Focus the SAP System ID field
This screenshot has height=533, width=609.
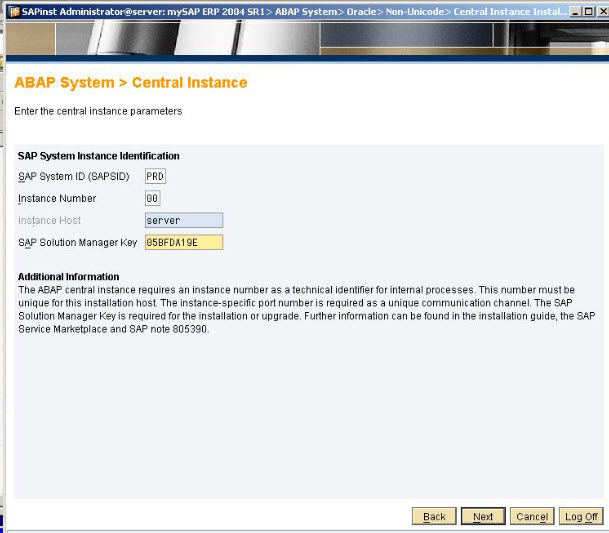pyautogui.click(x=155, y=176)
